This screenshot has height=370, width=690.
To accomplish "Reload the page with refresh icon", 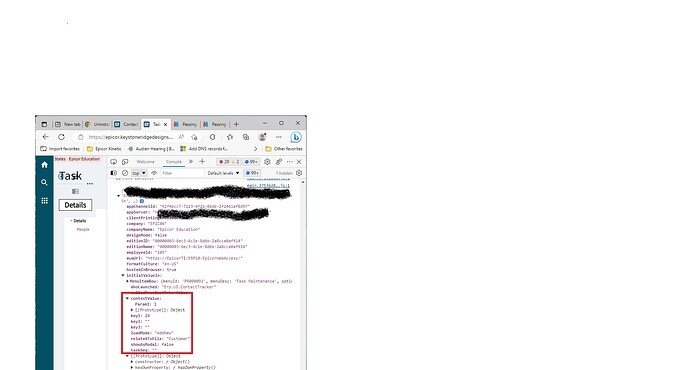I will click(61, 137).
